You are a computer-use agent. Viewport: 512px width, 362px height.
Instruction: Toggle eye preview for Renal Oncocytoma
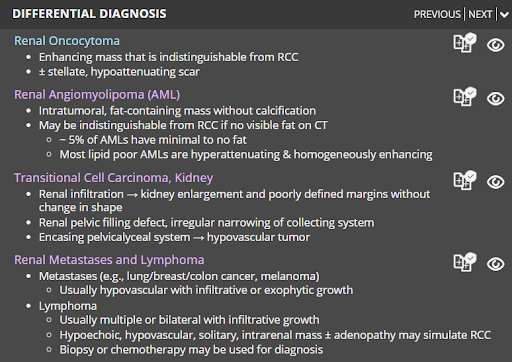[496, 45]
